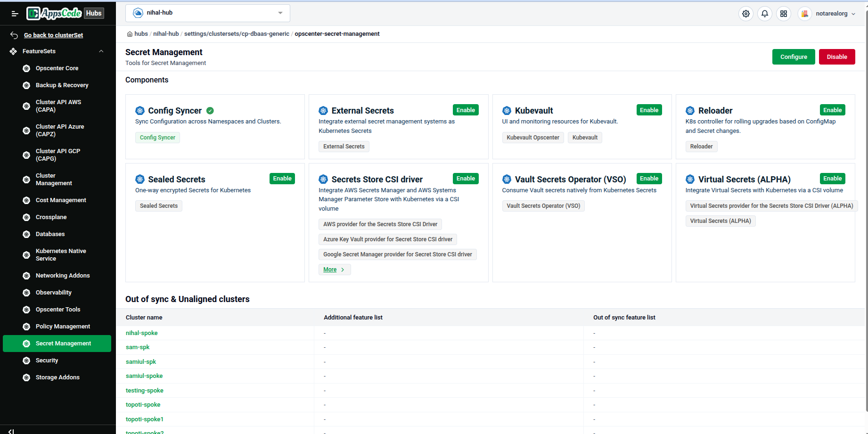Screen dimensions: 868x434
Task: Click the Kubevault component icon
Action: [x=507, y=111]
